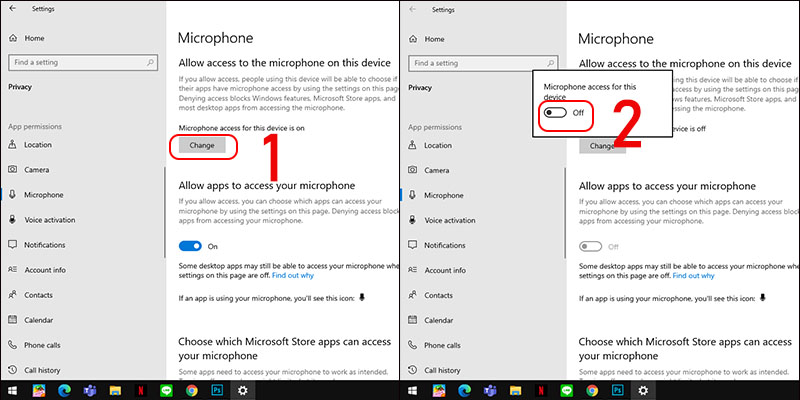The width and height of the screenshot is (800, 400).
Task: Click the search magnifier icon in right window
Action: point(550,63)
